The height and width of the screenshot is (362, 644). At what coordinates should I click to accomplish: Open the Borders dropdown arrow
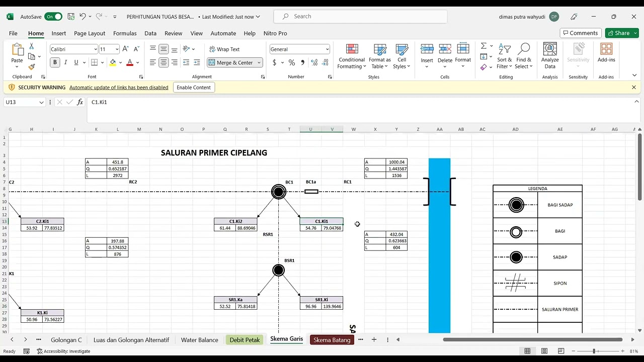(102, 63)
